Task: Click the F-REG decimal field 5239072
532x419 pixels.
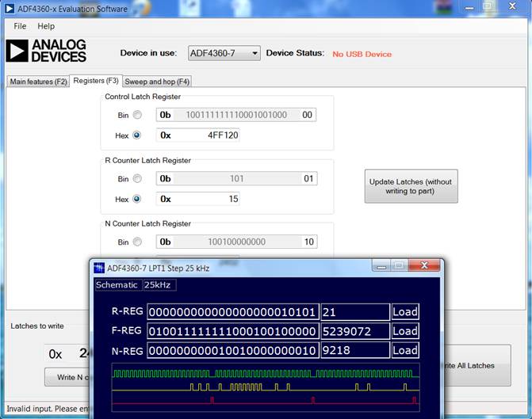Action: [355, 331]
